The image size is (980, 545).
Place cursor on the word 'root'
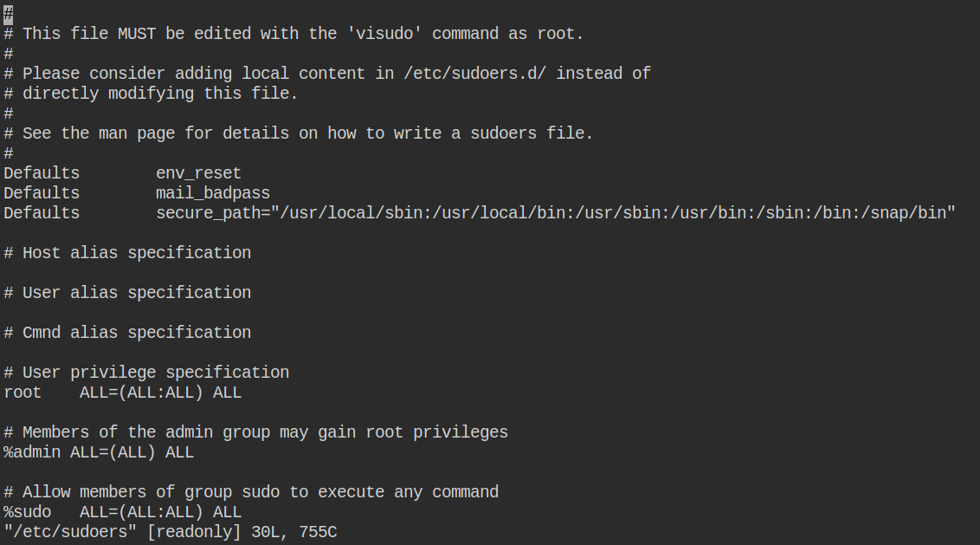coord(23,393)
